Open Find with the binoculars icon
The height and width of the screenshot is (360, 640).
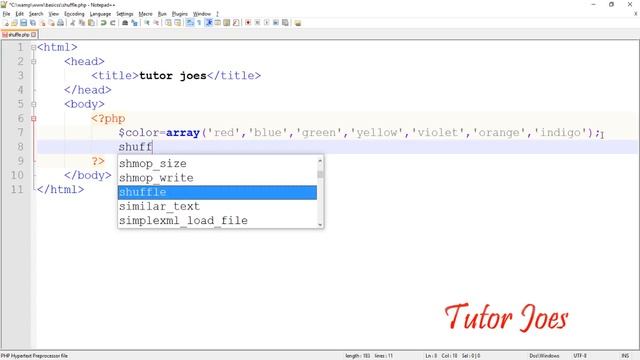(124, 23)
